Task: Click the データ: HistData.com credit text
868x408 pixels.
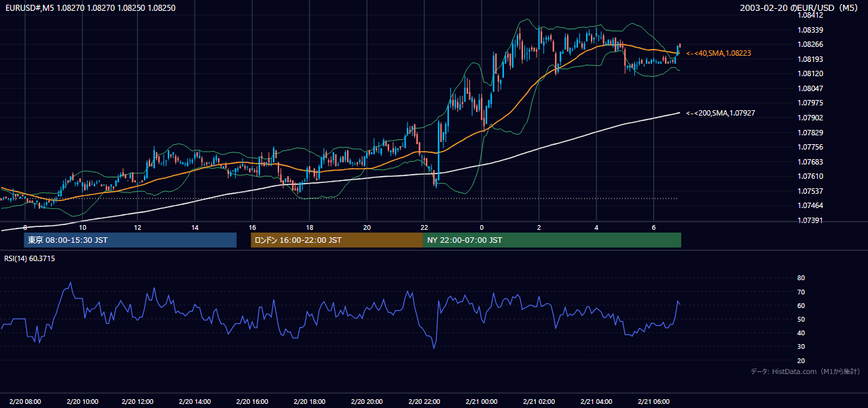Action: (806, 371)
